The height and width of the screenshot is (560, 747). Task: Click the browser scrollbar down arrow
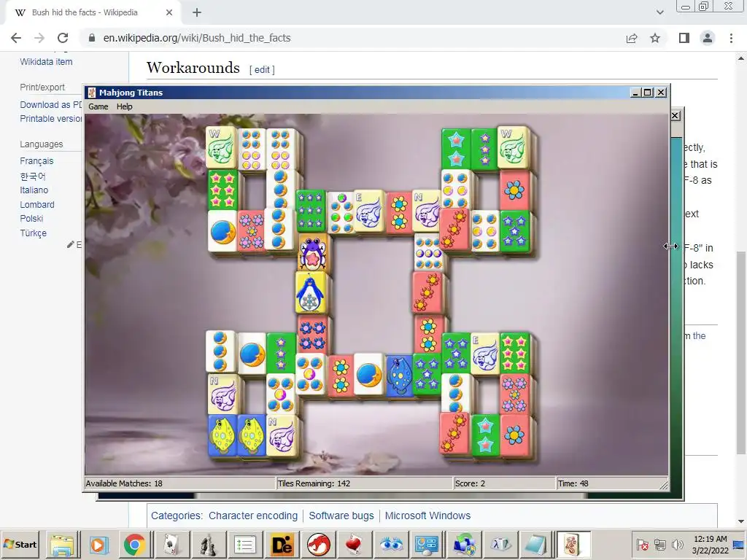point(741,521)
